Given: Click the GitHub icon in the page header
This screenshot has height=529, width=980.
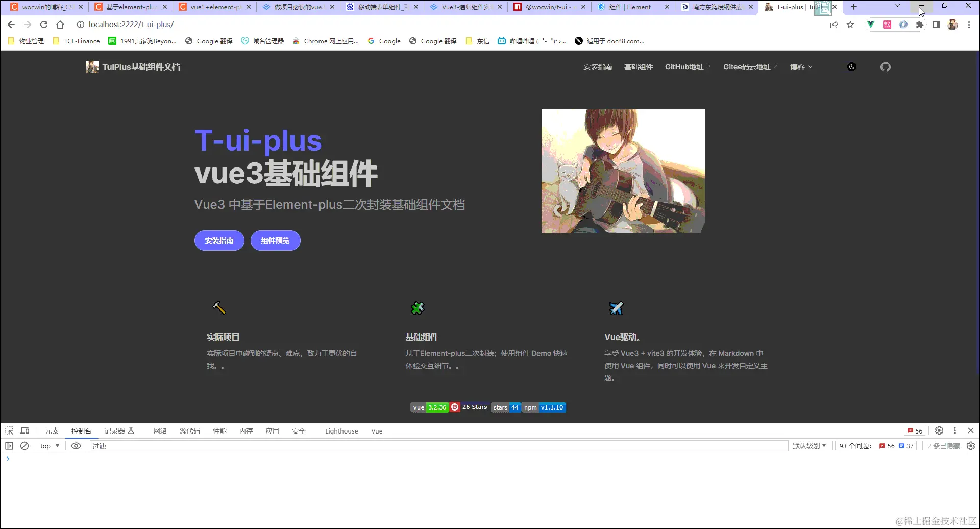Looking at the screenshot, I should tap(886, 66).
